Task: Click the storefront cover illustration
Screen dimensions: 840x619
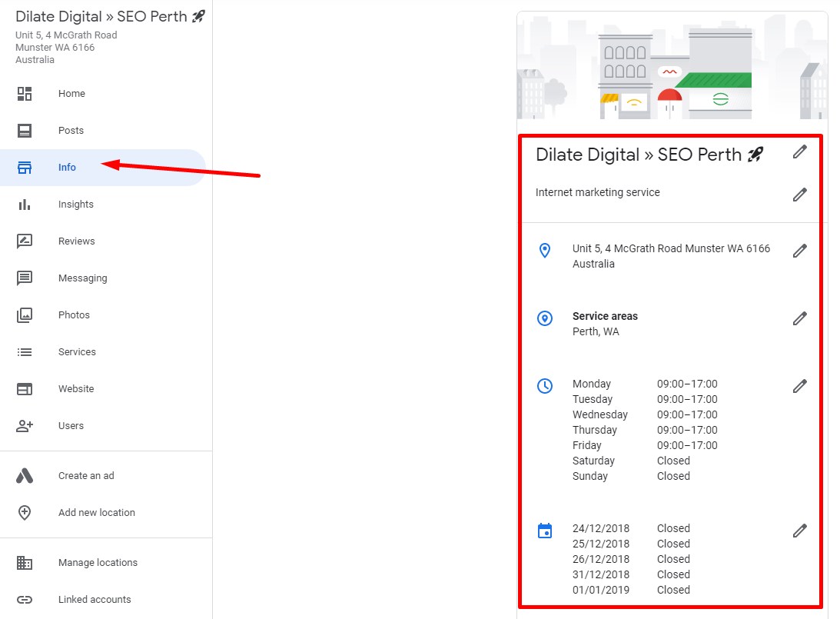Action: click(672, 65)
